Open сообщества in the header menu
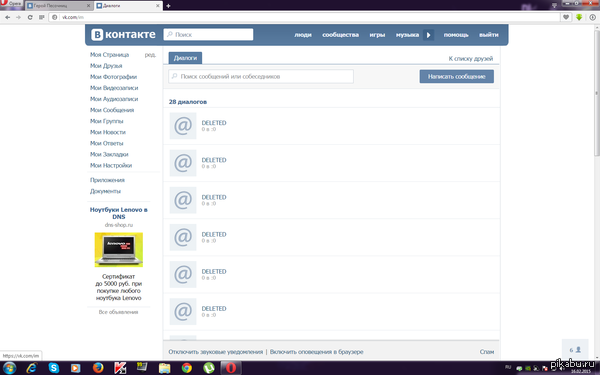Viewport: 600px width, 375px height. [x=340, y=35]
